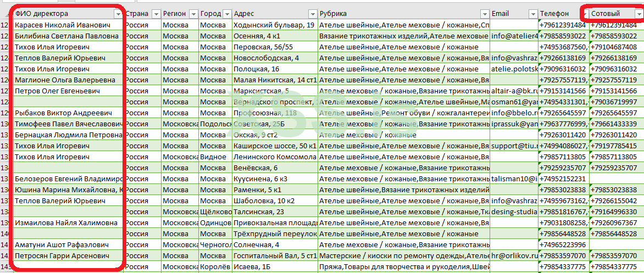Select cell Тимофеев Павел Вячеславович

point(69,124)
